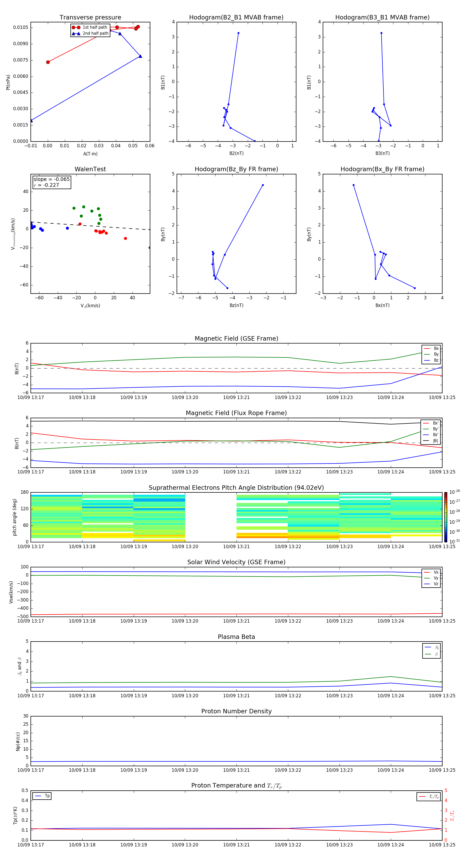Viewport: 473px width, 868px height.
Task: Select the Tp legend entry in temperature panel
Action: click(42, 796)
